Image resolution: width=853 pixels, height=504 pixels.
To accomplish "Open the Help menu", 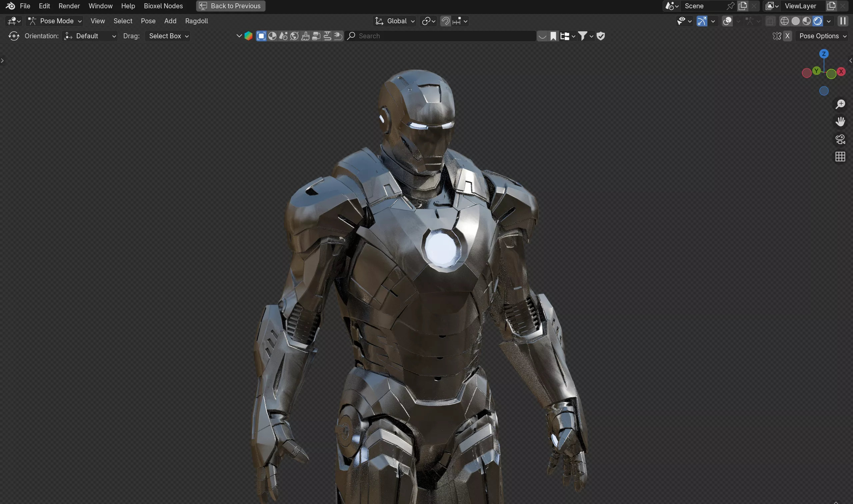I will click(128, 6).
